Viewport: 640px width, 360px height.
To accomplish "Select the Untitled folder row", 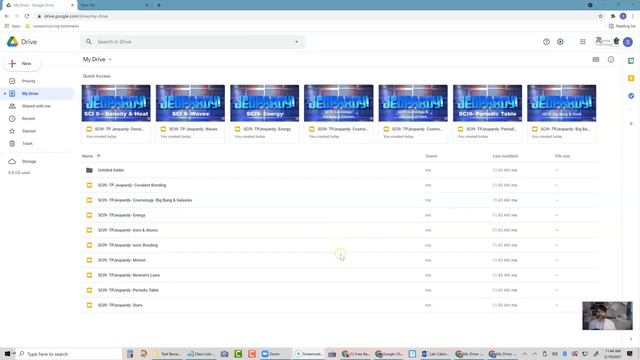I will coord(341,170).
